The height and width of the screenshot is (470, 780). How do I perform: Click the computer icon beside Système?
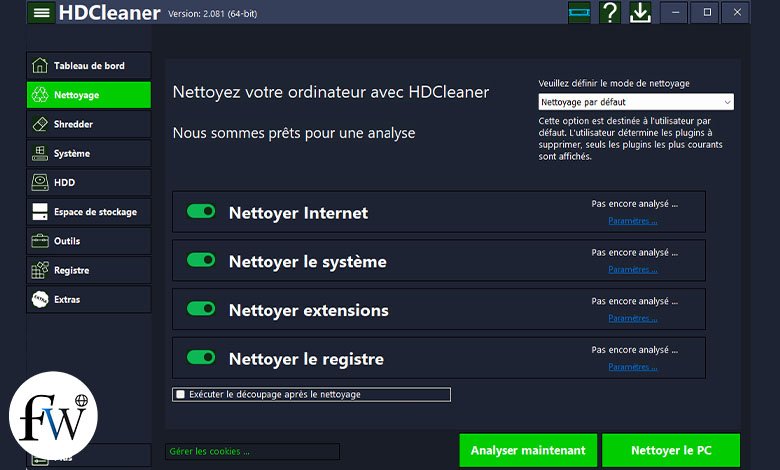coord(40,153)
